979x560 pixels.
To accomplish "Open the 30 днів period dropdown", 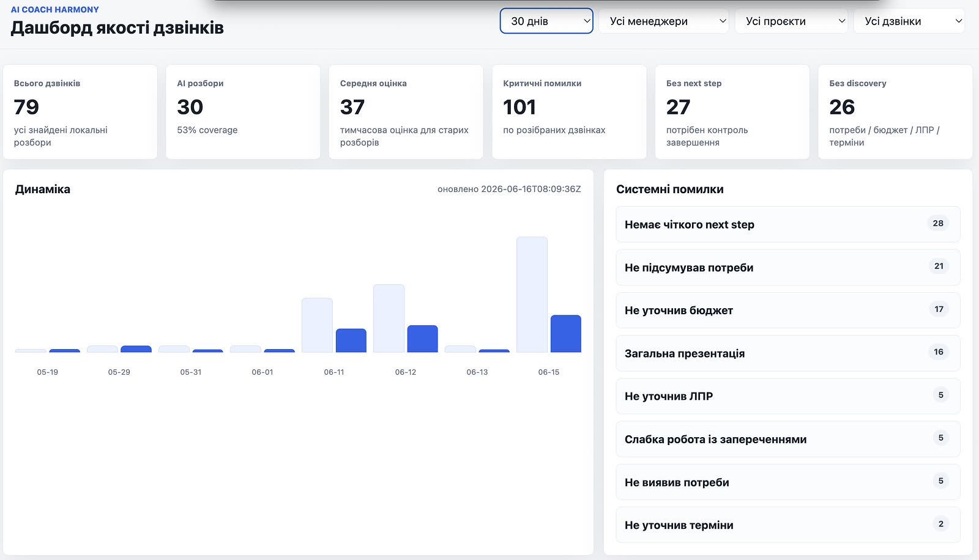I will (546, 21).
